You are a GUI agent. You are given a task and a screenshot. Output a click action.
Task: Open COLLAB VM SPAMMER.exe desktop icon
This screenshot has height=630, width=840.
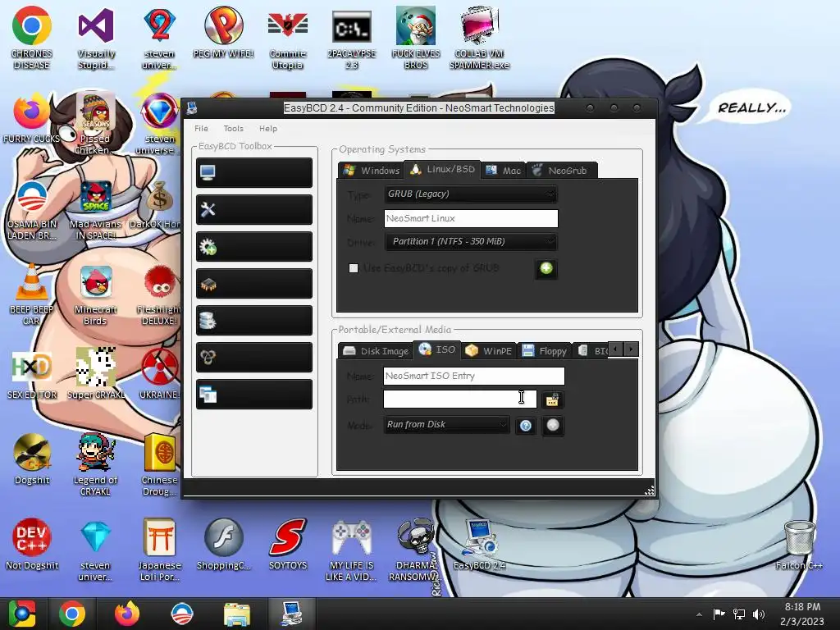pyautogui.click(x=479, y=38)
